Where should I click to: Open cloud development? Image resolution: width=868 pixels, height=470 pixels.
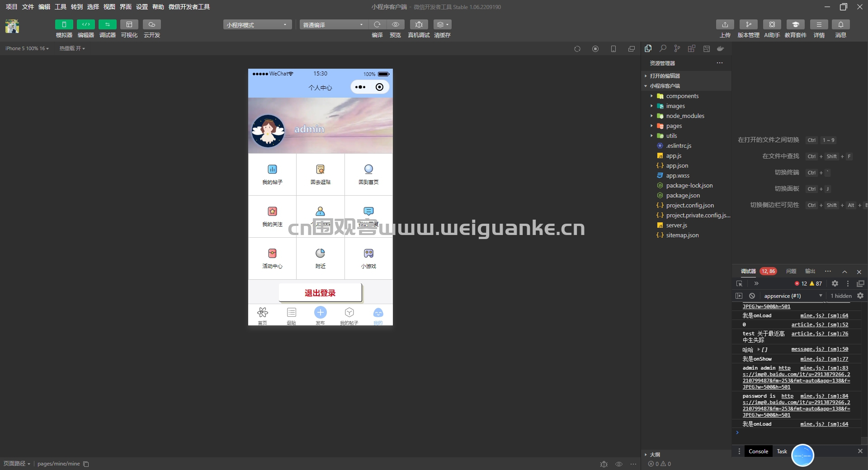[152, 24]
